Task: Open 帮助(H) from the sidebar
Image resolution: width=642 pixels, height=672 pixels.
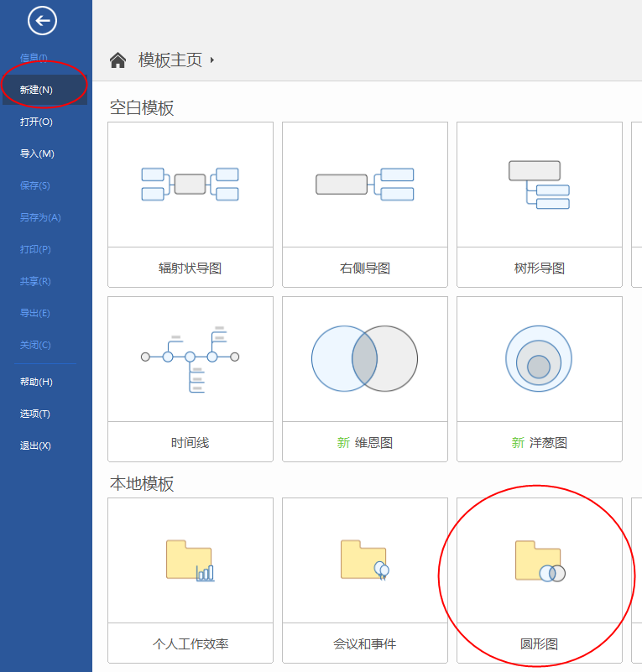Action: click(36, 382)
